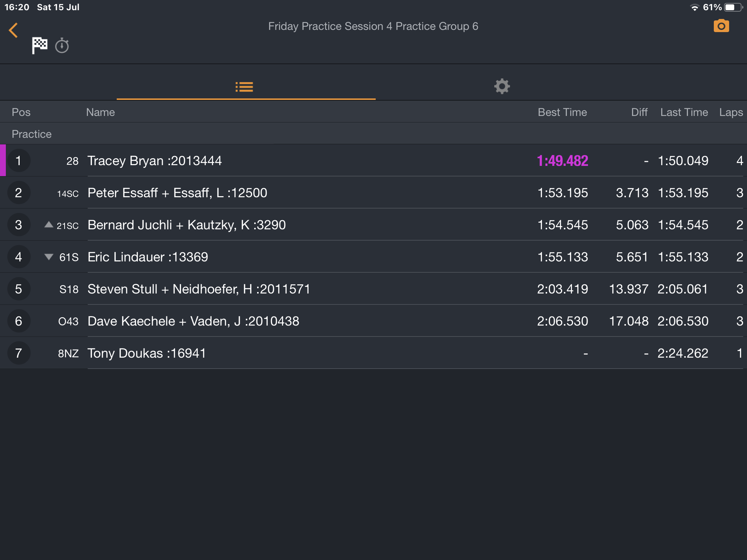Tap position badge 5
The image size is (747, 560).
pos(19,289)
